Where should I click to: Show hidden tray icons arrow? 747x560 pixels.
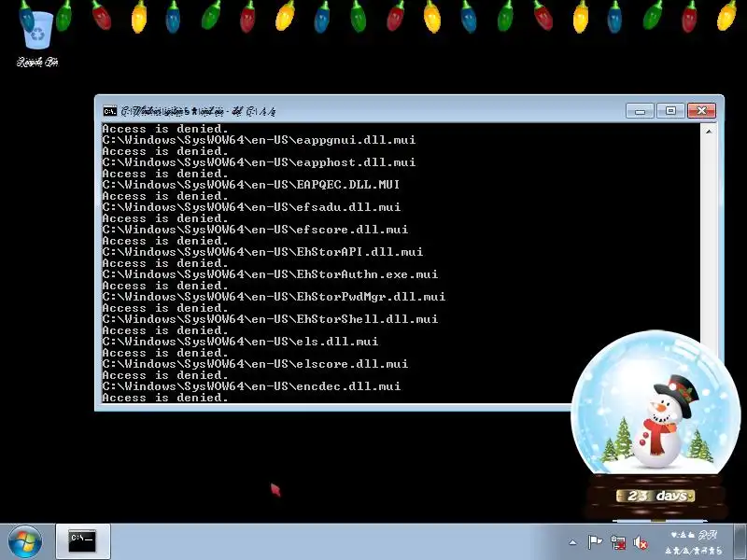coord(572,542)
